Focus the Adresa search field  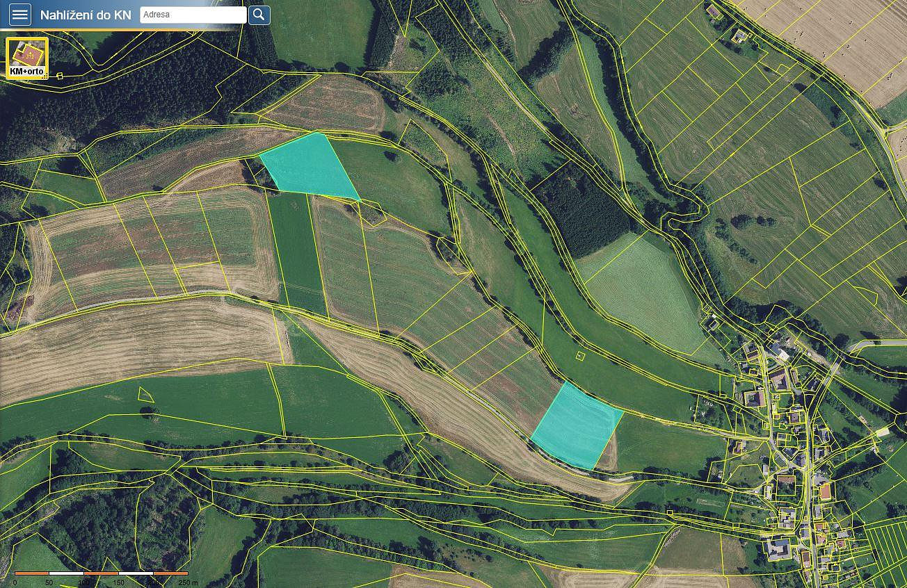click(x=193, y=15)
